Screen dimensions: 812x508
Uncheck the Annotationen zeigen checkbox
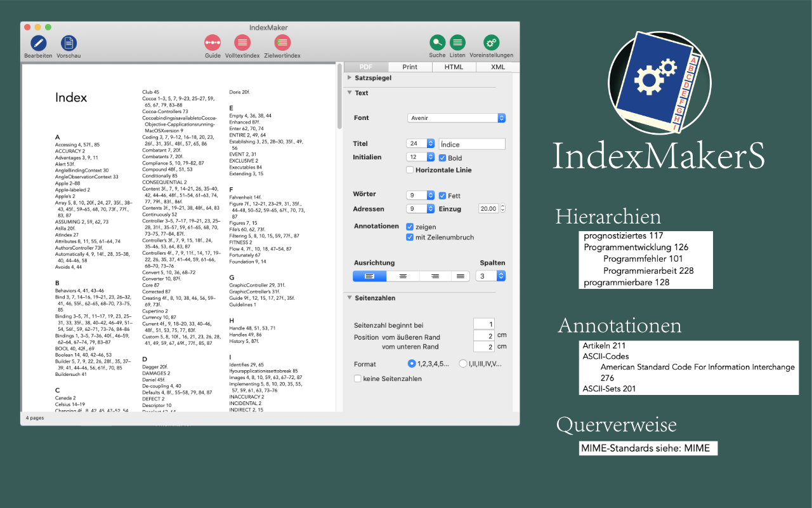[410, 227]
